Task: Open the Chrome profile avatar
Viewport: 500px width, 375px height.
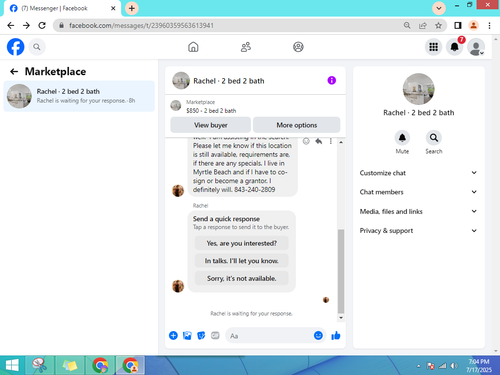Action: [474, 25]
